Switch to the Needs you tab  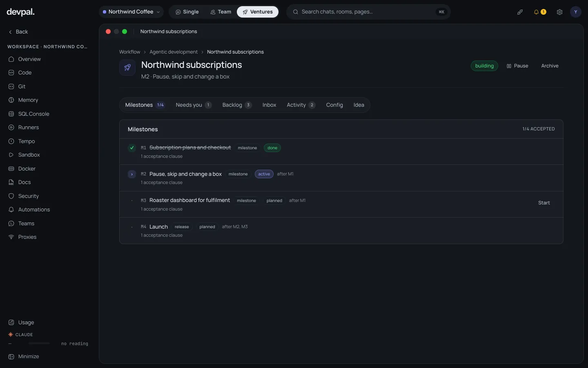194,105
